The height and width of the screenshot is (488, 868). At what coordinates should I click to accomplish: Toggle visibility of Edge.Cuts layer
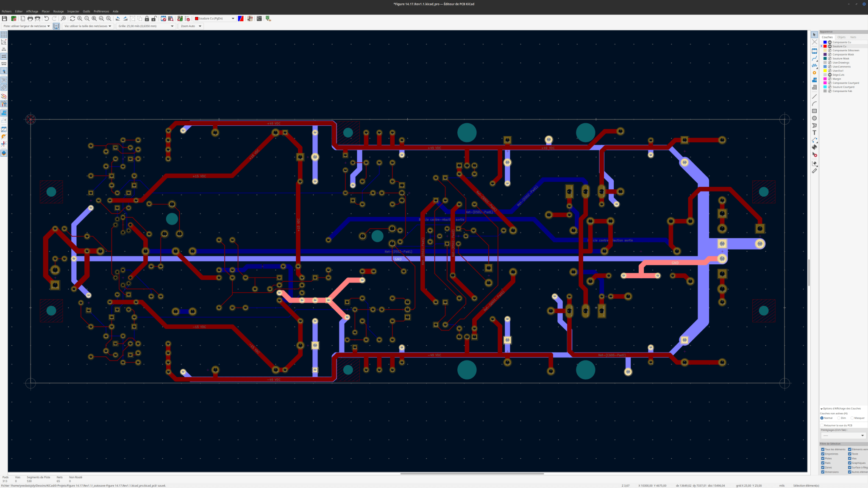[x=830, y=75]
